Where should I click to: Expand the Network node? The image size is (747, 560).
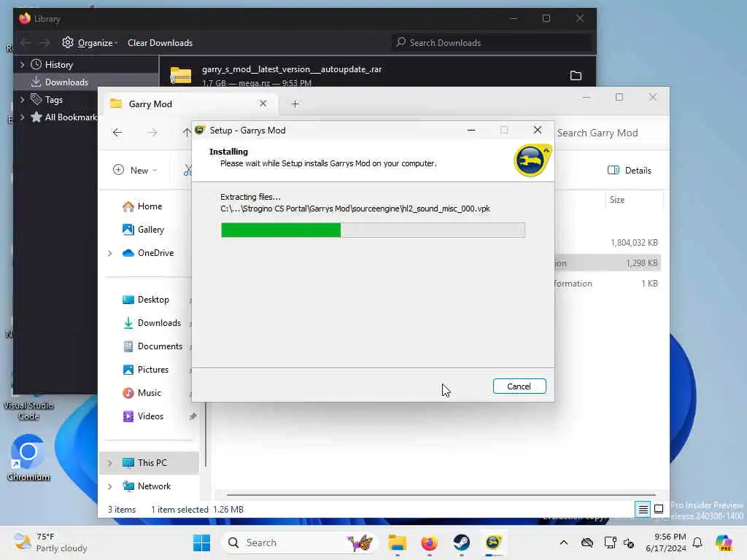(x=110, y=486)
